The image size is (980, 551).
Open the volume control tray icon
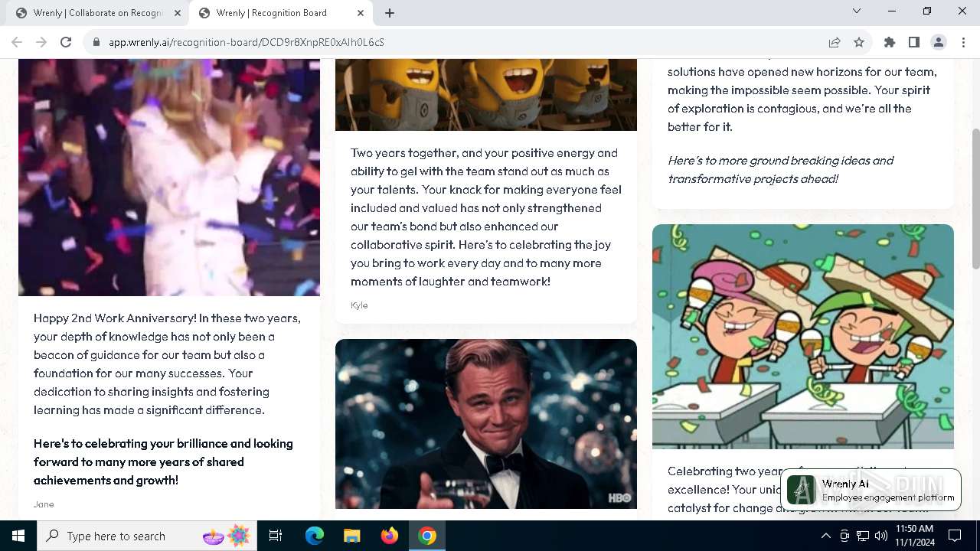pos(881,536)
